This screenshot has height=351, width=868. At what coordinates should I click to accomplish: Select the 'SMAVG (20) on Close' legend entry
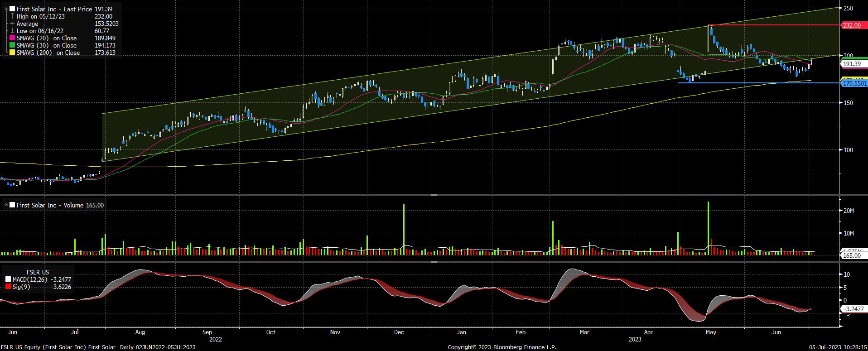tap(47, 38)
